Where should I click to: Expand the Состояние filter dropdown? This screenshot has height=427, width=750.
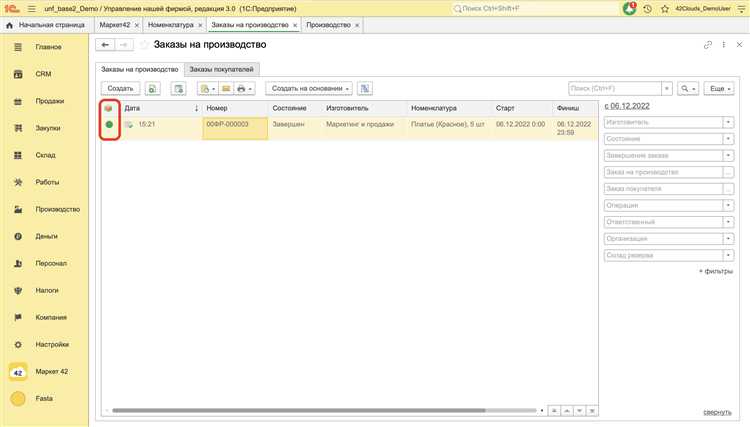[x=729, y=139]
